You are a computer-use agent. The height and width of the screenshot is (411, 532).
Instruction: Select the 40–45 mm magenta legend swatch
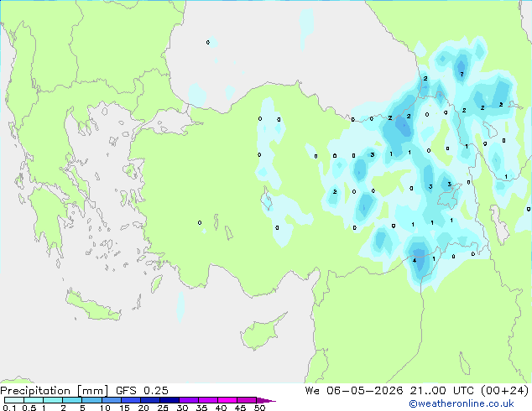(227, 400)
